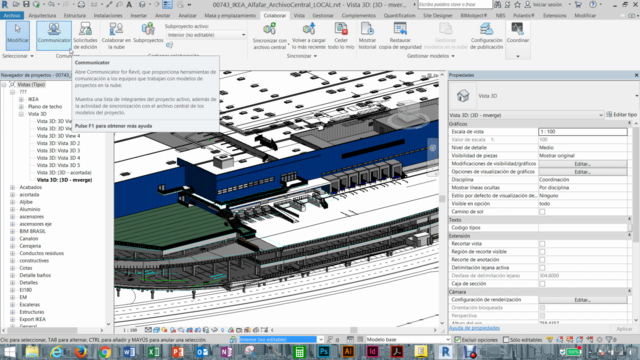The width and height of the screenshot is (640, 360).
Task: Click the Aplicar button
Action: pos(624,329)
